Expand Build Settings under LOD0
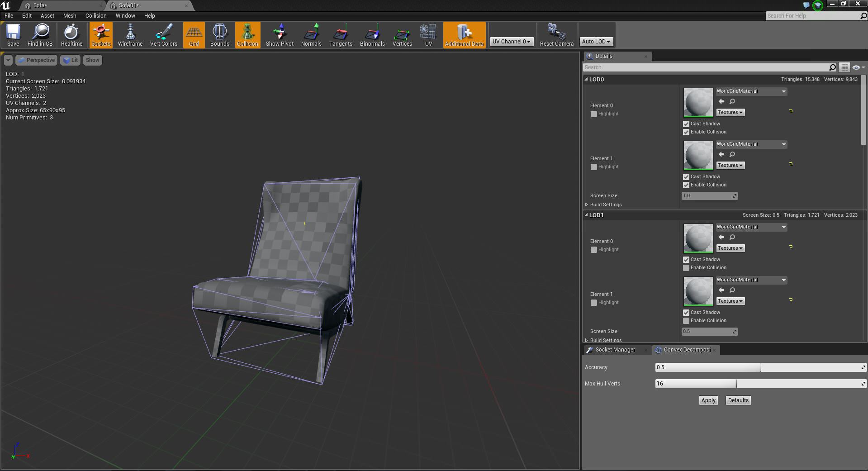This screenshot has height=471, width=868. pos(587,205)
